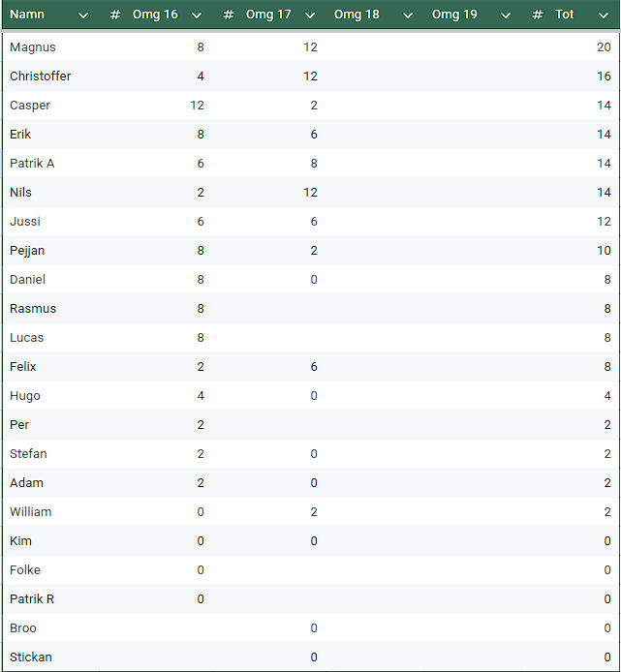Click the Patrik A name cell

[x=32, y=164]
